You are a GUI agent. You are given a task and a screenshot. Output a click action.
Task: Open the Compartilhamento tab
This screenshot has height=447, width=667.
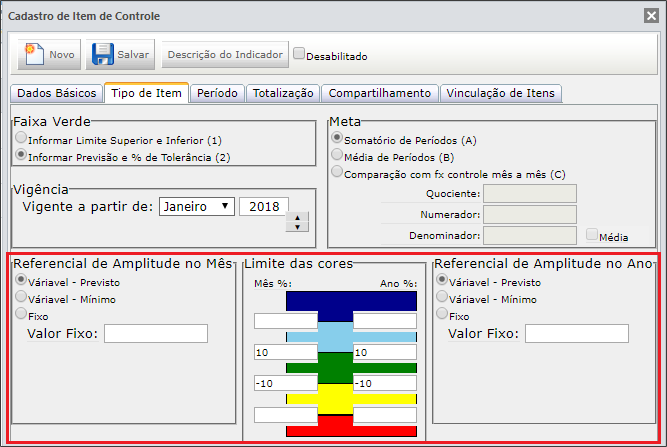tap(379, 93)
